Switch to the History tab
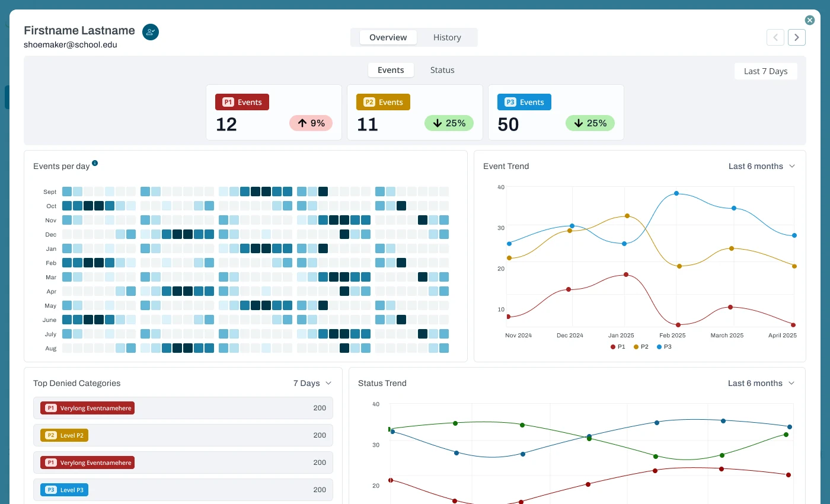The image size is (830, 504). click(447, 37)
